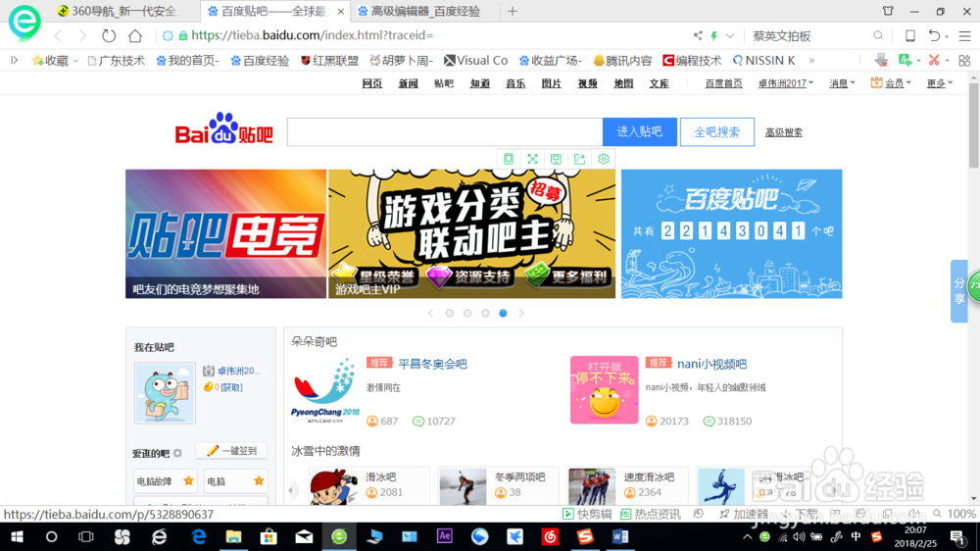Open File Explorer from the taskbar
The width and height of the screenshot is (980, 551).
click(233, 536)
